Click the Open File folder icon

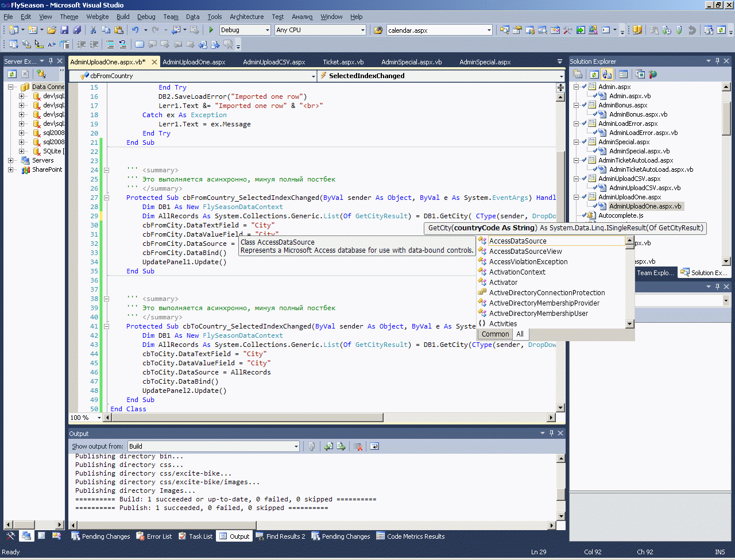52,30
